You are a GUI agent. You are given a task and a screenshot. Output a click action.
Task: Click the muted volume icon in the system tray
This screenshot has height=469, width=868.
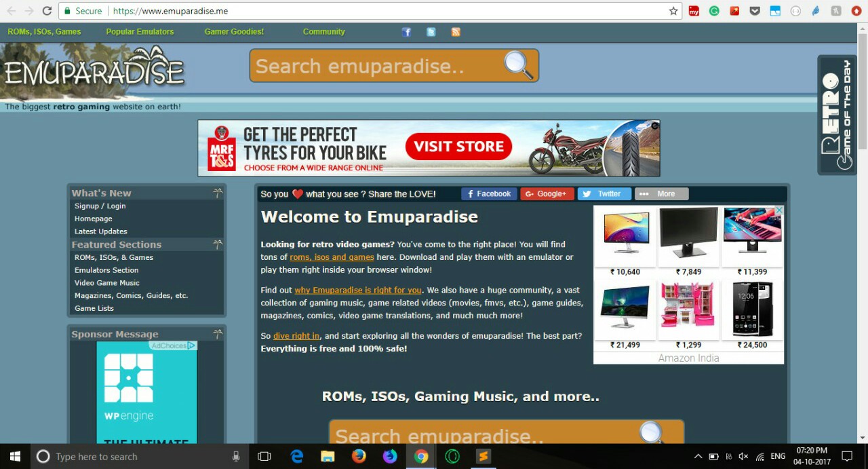tap(743, 456)
